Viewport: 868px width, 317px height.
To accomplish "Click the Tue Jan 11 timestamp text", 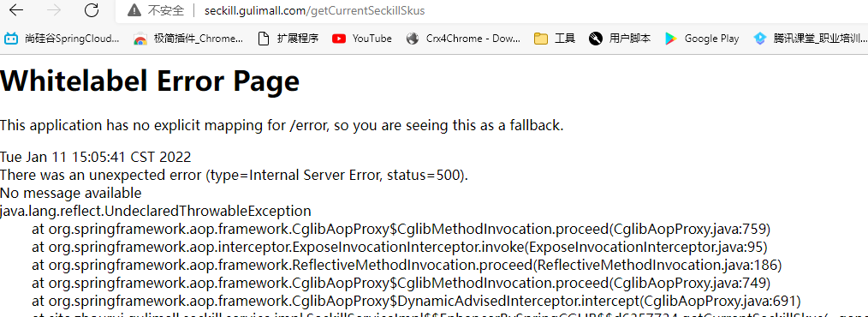I will (96, 157).
